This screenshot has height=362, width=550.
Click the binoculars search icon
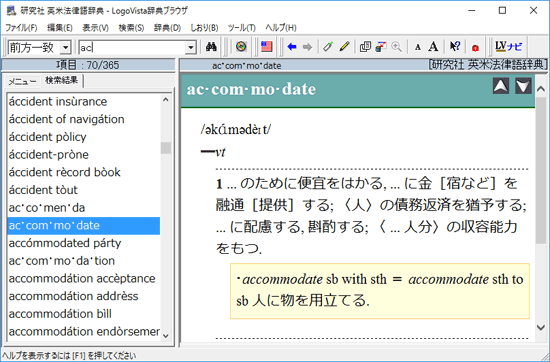pyautogui.click(x=211, y=47)
